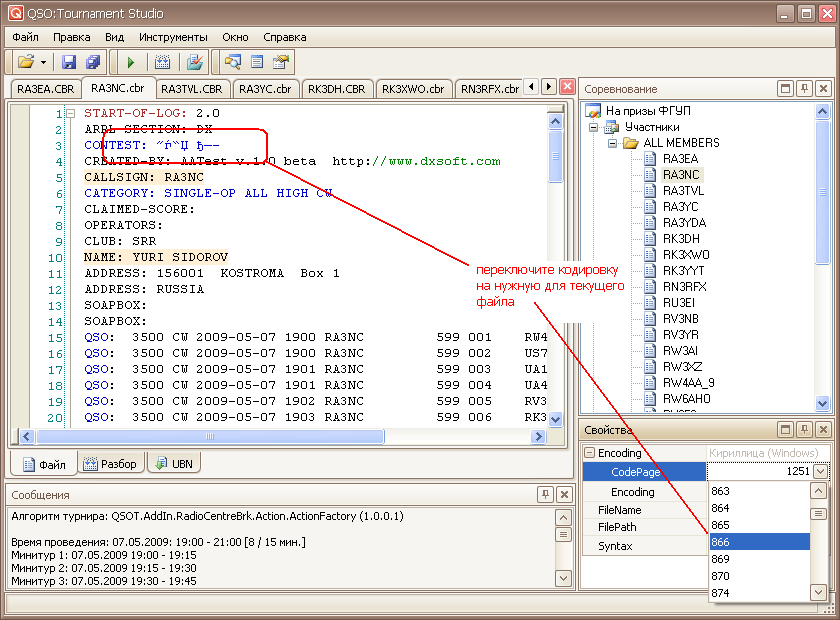The width and height of the screenshot is (840, 620).
Task: Click the Save All toolbar icon
Action: [93, 62]
